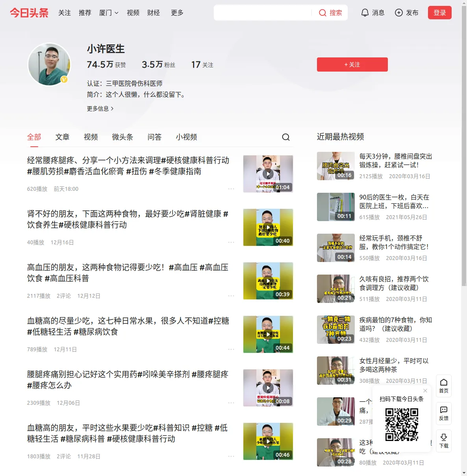Click the 发布 plus icon
This screenshot has width=467, height=476.
tap(399, 13)
